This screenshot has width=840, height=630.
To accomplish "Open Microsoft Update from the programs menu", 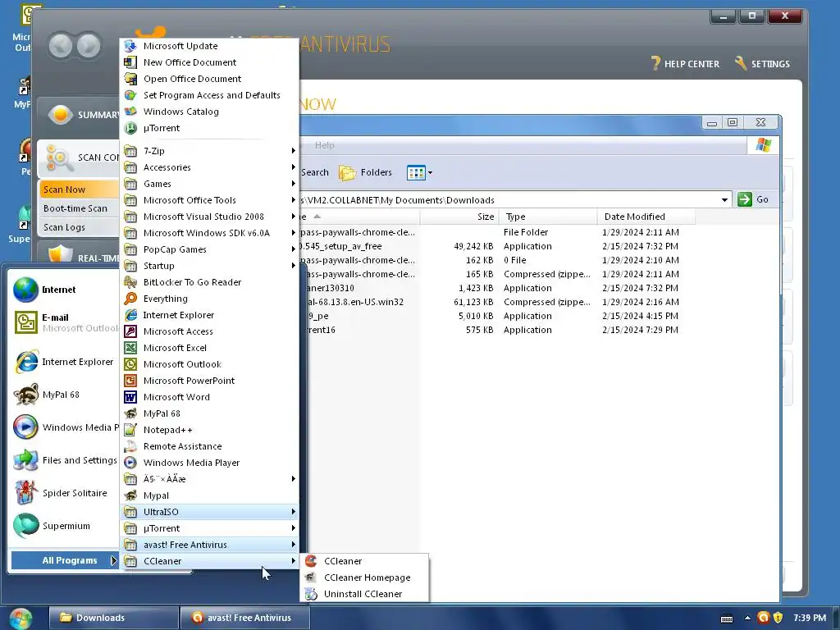I will coord(209,46).
